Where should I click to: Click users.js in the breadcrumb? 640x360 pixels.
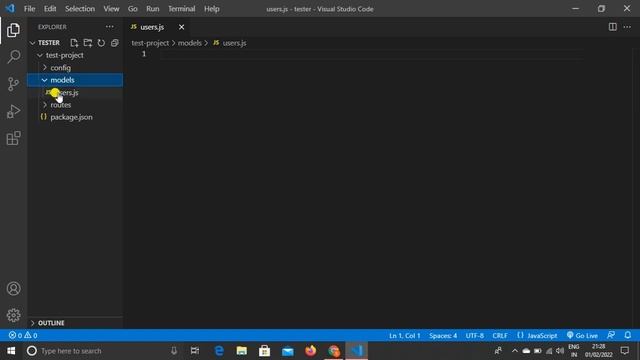click(234, 43)
